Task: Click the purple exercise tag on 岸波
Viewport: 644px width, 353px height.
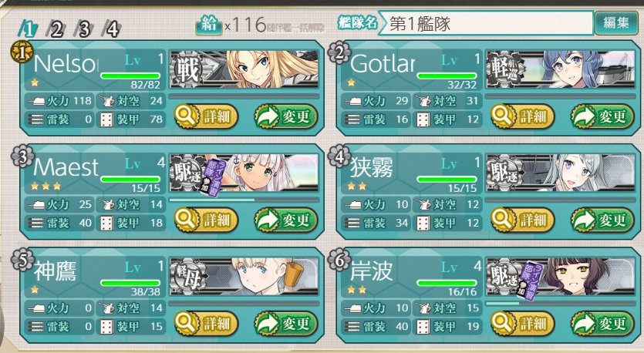Action: 532,281
